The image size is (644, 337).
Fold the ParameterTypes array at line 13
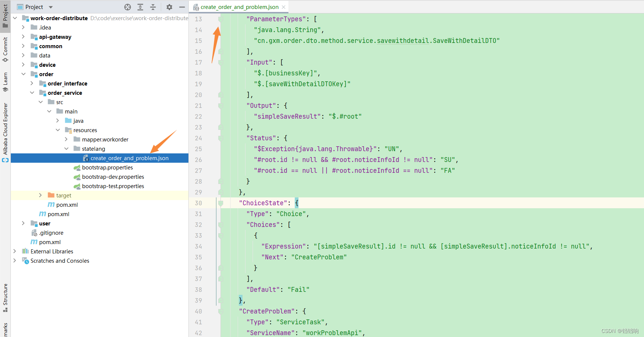point(221,19)
